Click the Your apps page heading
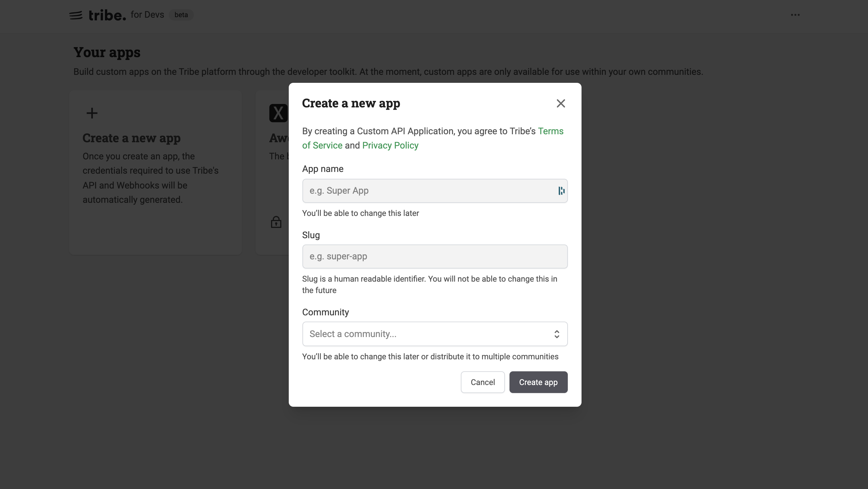The height and width of the screenshot is (489, 868). point(107,52)
